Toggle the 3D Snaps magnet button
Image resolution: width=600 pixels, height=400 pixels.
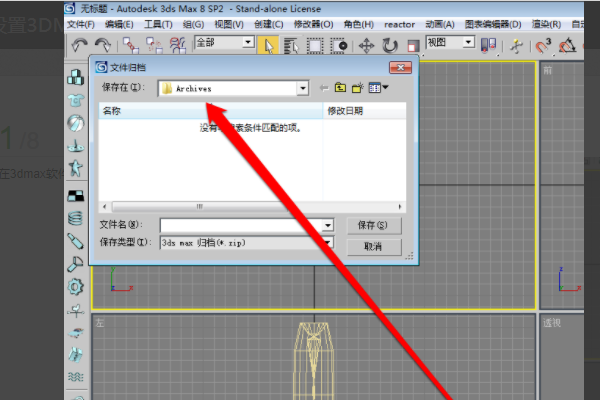[x=543, y=46]
